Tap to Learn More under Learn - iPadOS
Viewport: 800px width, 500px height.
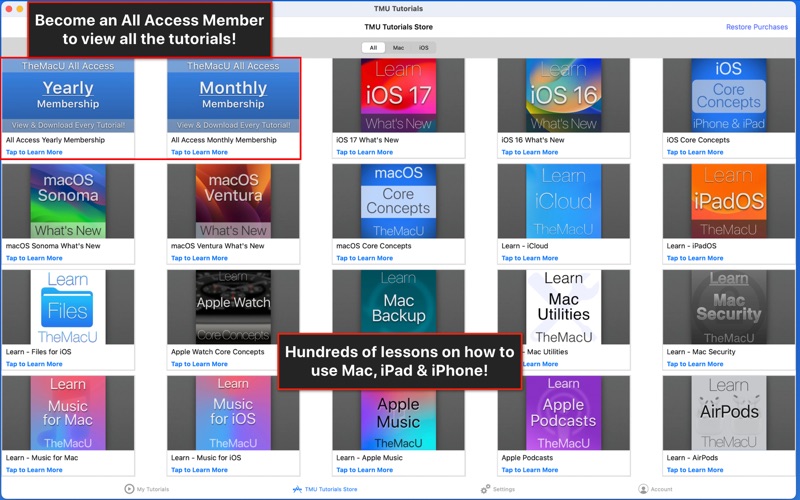point(695,258)
